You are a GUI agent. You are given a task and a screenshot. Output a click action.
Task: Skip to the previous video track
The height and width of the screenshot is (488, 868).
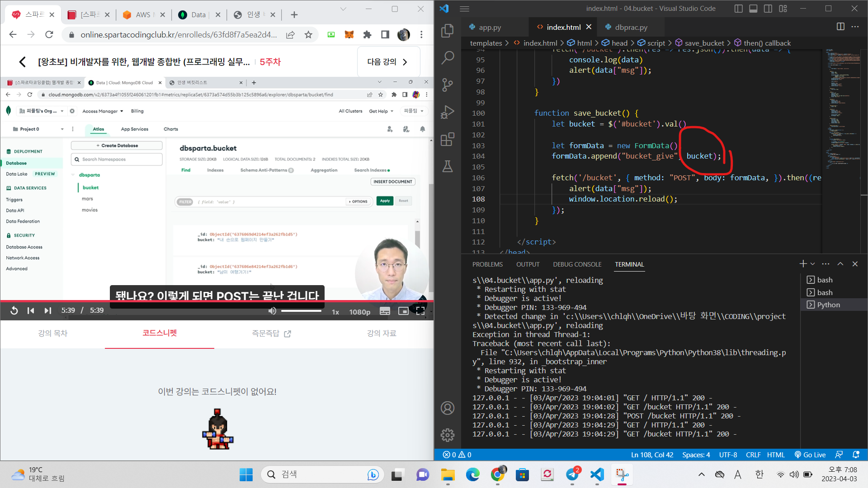click(31, 310)
